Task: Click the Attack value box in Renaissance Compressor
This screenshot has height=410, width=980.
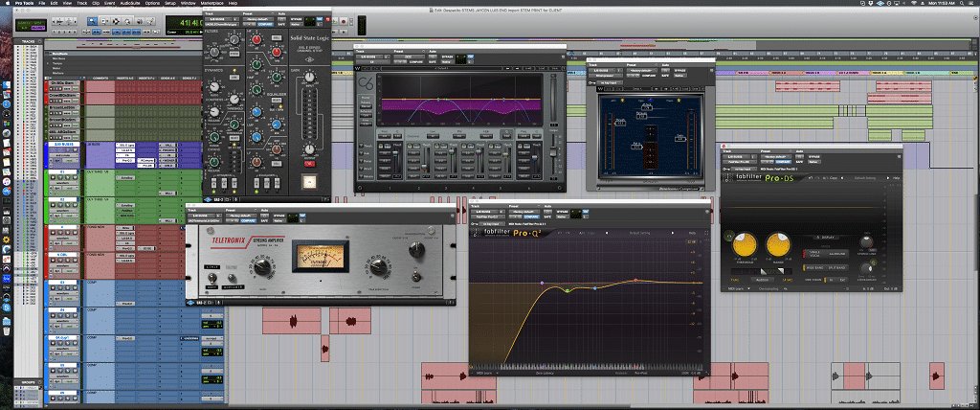Action: [647, 107]
